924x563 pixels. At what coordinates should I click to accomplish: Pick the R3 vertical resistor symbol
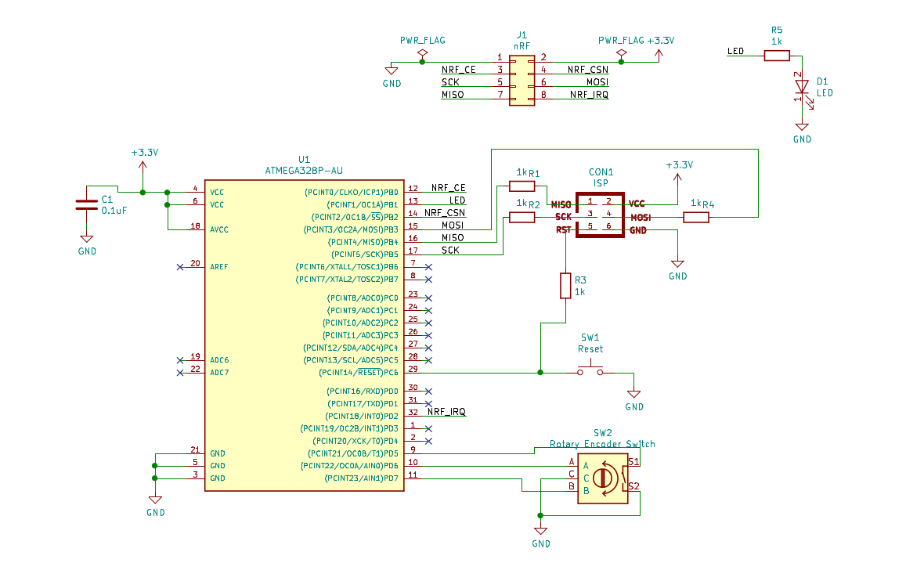point(565,286)
